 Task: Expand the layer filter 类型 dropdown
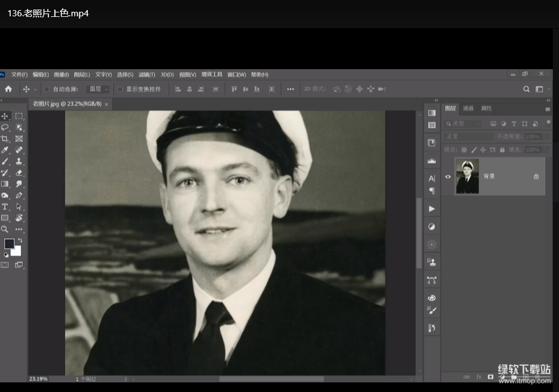pyautogui.click(x=464, y=124)
